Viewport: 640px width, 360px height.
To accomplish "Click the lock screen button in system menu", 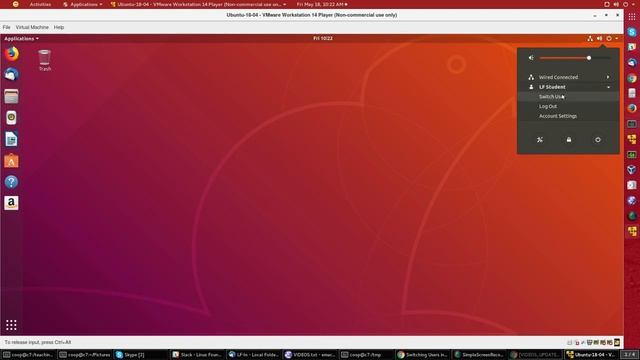I will click(569, 140).
